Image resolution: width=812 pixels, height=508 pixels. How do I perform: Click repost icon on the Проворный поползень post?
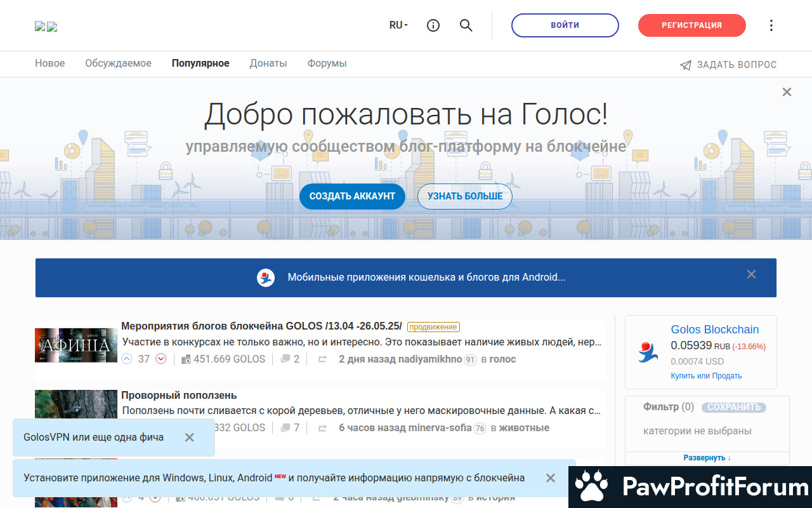322,428
